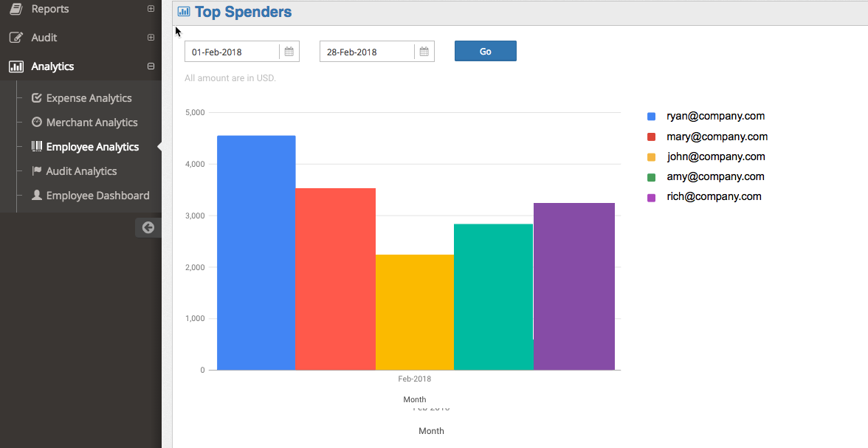Collapse the Analytics menu section
This screenshot has width=868, height=448.
[x=151, y=66]
